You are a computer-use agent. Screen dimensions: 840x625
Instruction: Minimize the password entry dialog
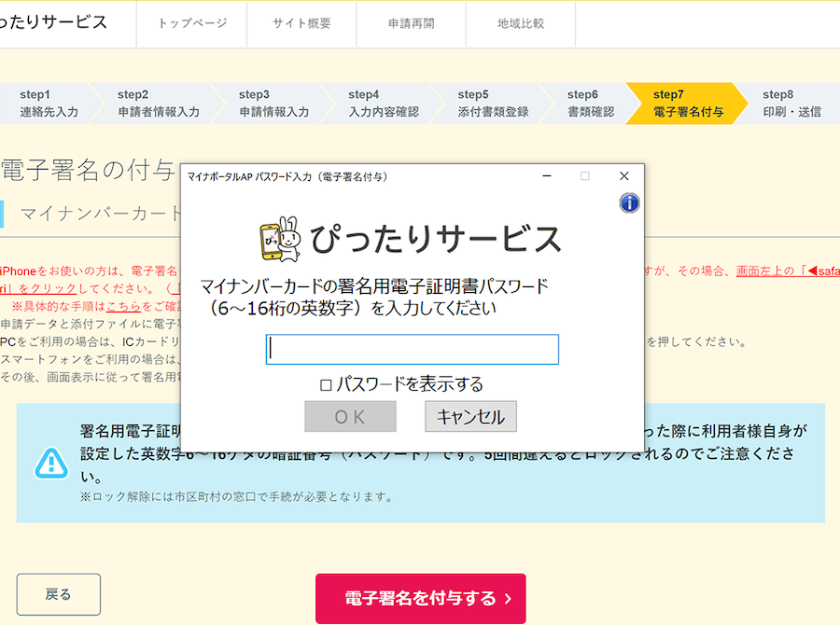[546, 176]
